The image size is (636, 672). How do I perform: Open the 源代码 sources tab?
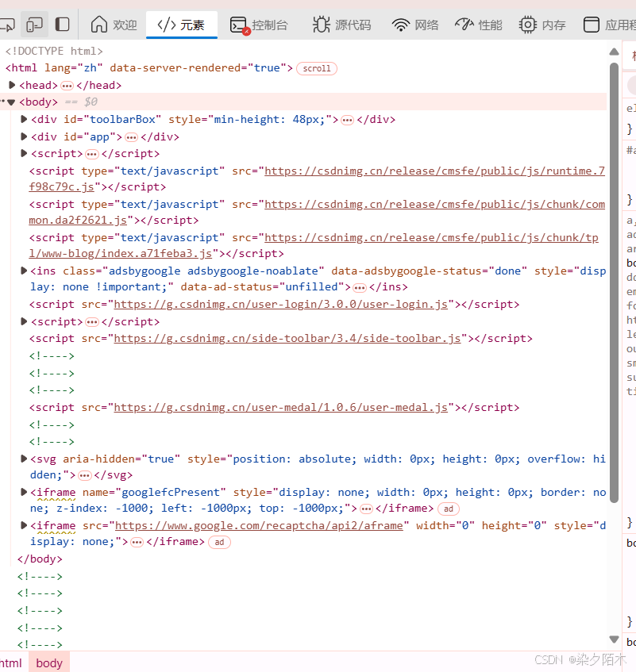tap(341, 25)
